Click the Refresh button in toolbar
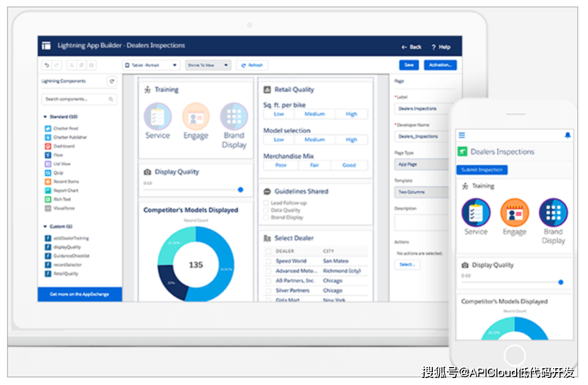The image size is (588, 385). (252, 65)
